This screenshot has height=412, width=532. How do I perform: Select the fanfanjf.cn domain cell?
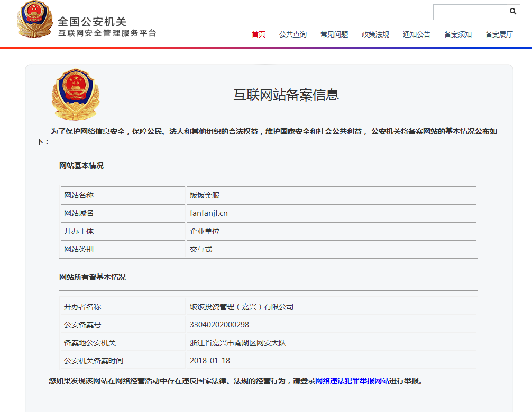pyautogui.click(x=332, y=213)
